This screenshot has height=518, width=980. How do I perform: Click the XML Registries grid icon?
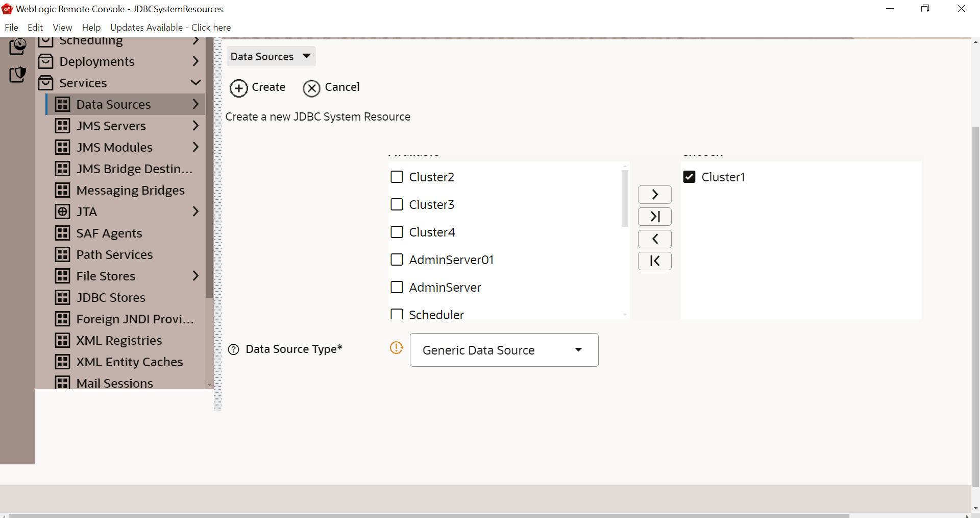63,340
